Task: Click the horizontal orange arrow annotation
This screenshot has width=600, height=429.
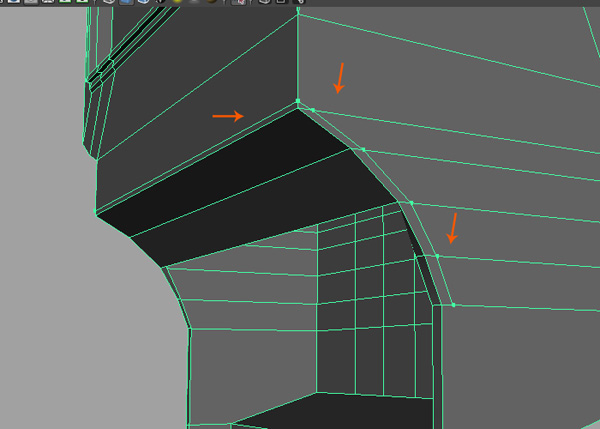Action: click(x=227, y=116)
